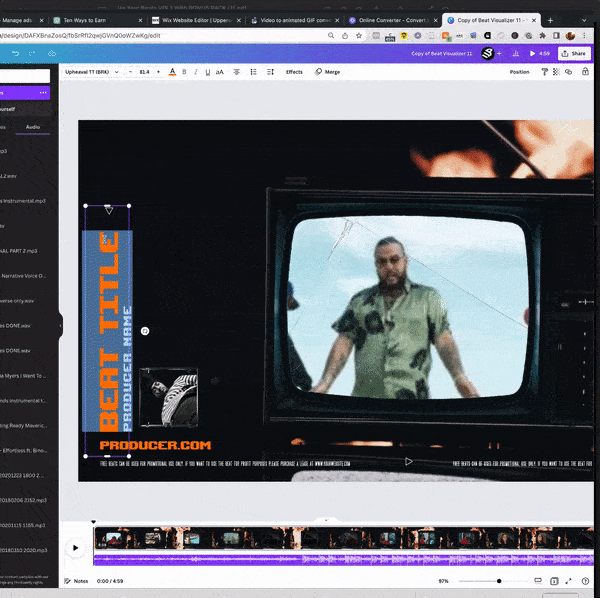
Task: Open the grid view page count icon
Action: (554, 581)
